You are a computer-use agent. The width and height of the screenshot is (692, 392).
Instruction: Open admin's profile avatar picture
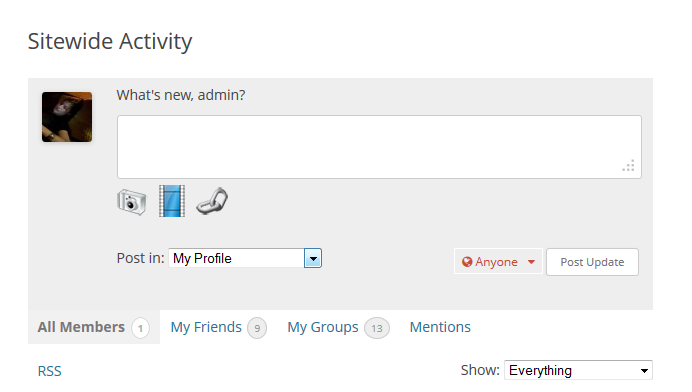click(x=67, y=117)
